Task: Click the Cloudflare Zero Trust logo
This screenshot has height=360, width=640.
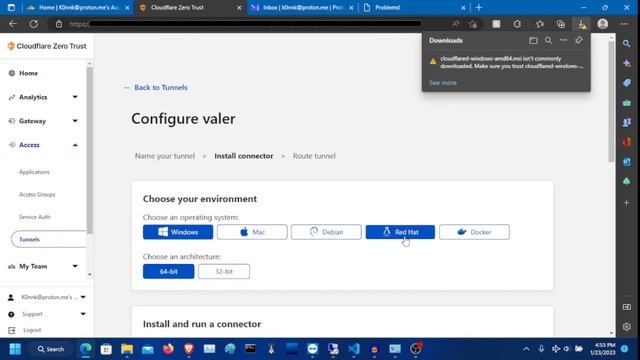Action: [x=47, y=46]
